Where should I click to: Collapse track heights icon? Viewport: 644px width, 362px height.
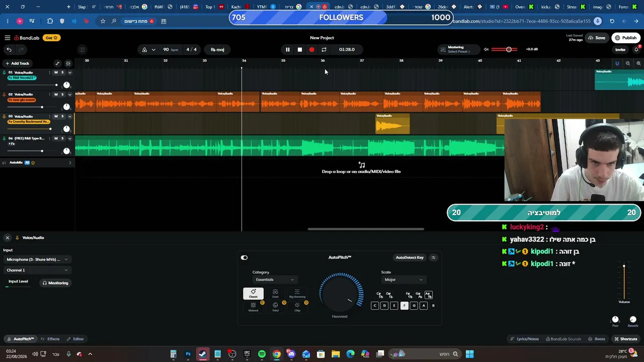pyautogui.click(x=68, y=63)
